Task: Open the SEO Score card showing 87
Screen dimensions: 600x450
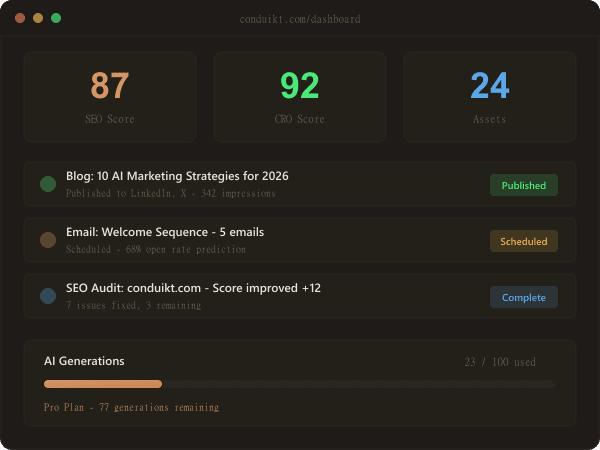Action: [110, 97]
